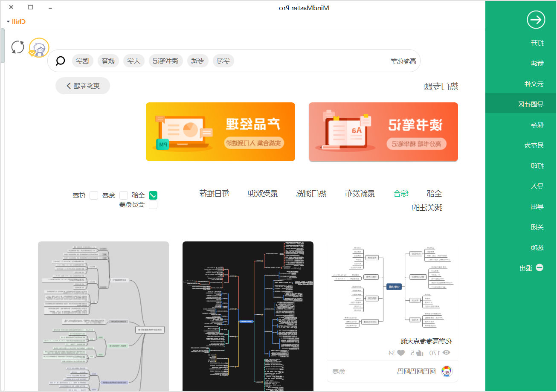Open the black-background mind map thumbnail
The width and height of the screenshot is (557, 392).
coord(248,316)
